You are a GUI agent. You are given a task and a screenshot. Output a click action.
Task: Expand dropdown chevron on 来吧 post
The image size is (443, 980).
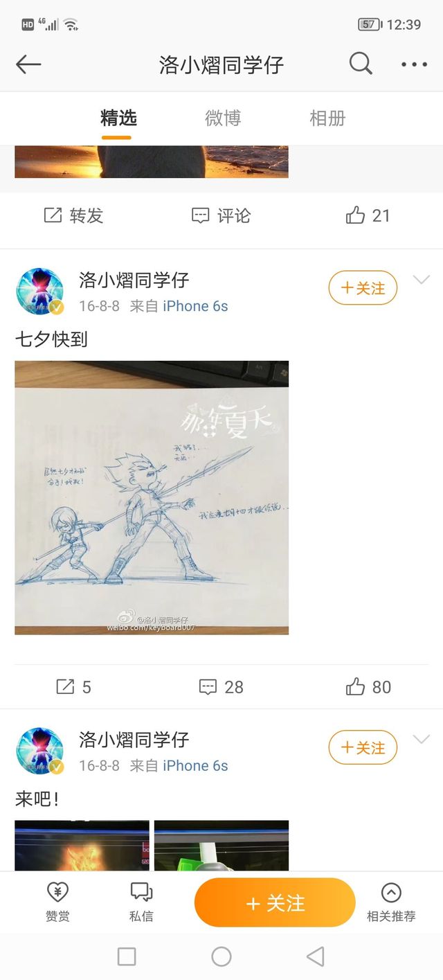point(422,739)
